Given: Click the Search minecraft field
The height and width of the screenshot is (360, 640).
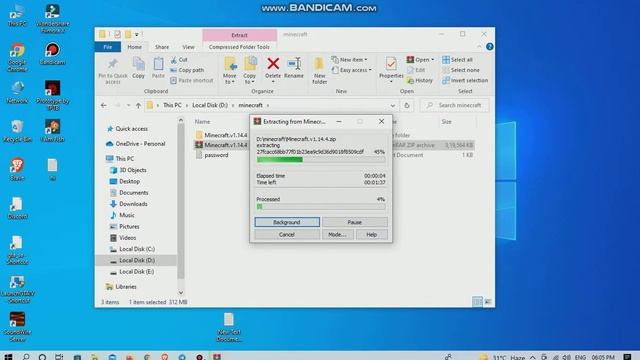Looking at the screenshot, I should click(x=455, y=105).
